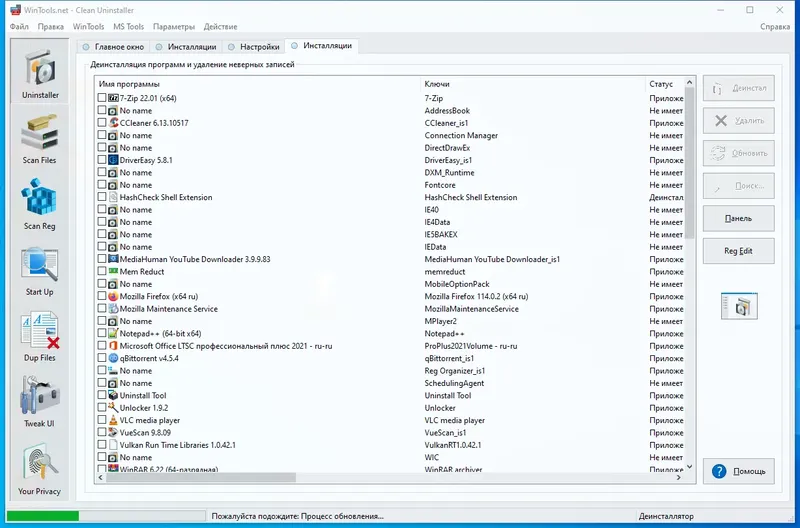Click the Удалить button
This screenshot has height=528, width=800.
click(x=738, y=121)
